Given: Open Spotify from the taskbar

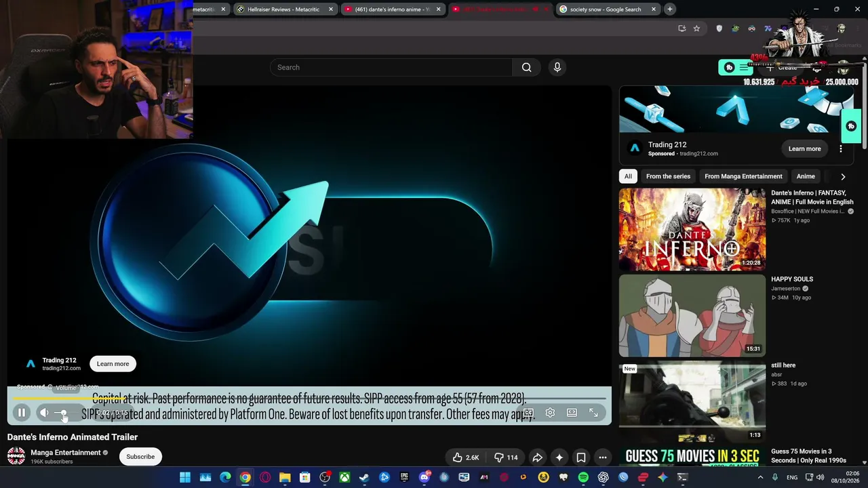Looking at the screenshot, I should [x=583, y=477].
